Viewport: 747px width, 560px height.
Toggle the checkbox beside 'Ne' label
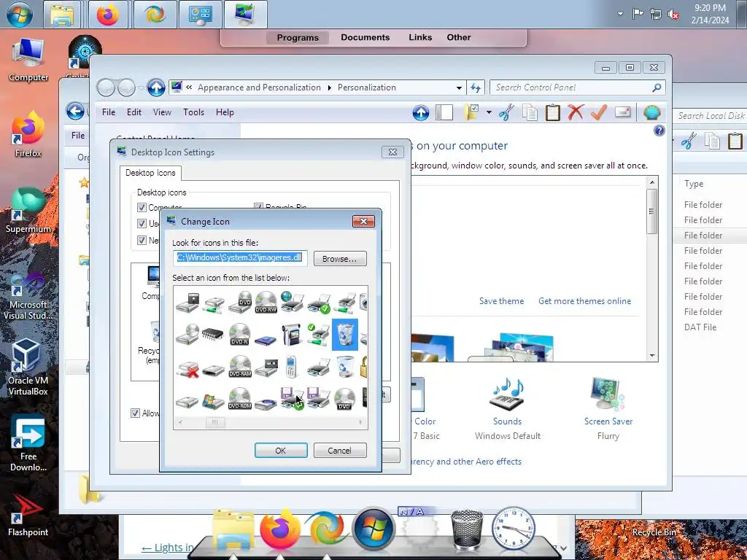[142, 240]
